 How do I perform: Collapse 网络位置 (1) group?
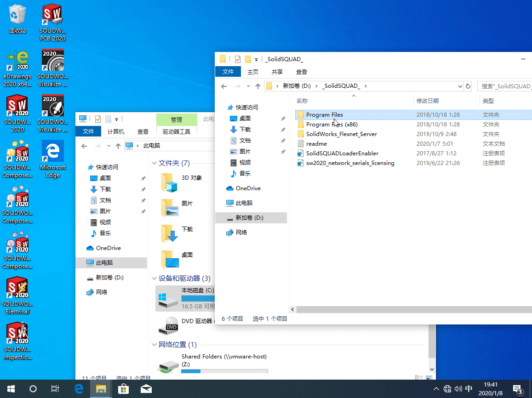154,344
